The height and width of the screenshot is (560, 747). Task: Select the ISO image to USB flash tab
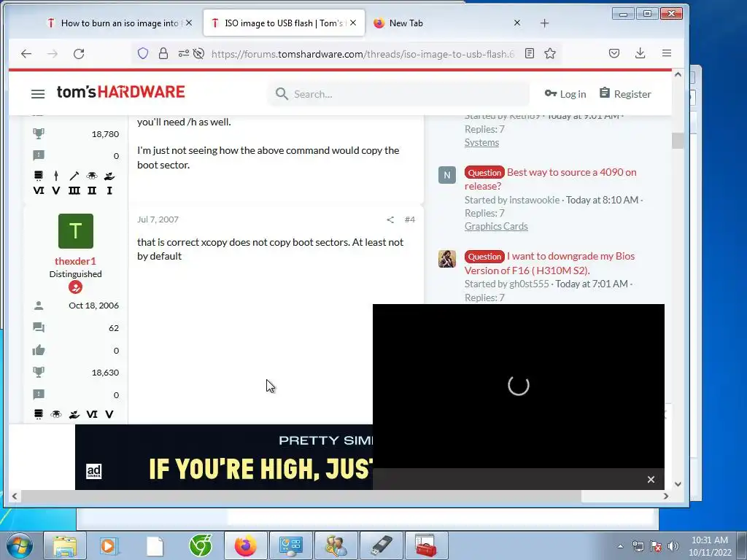[x=278, y=23]
